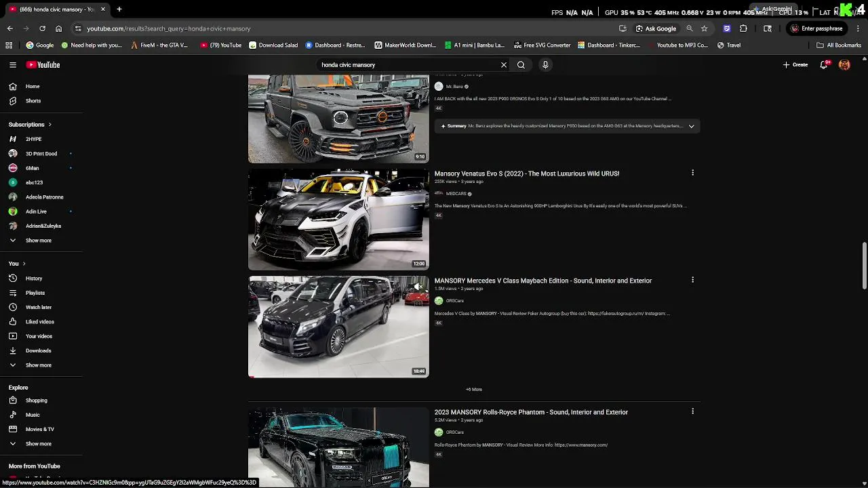
Task: Open the Apps grid in bookmarks bar
Action: coord(9,45)
